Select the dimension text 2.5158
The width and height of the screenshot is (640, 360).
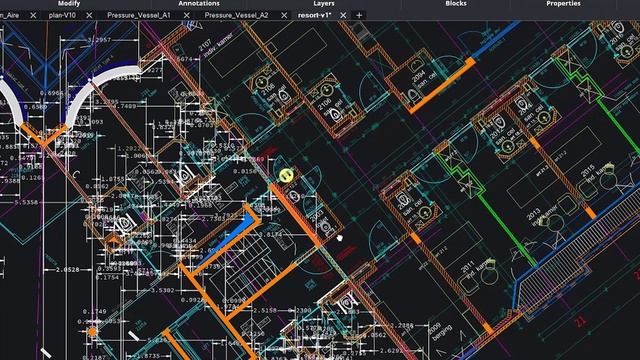pos(265,311)
